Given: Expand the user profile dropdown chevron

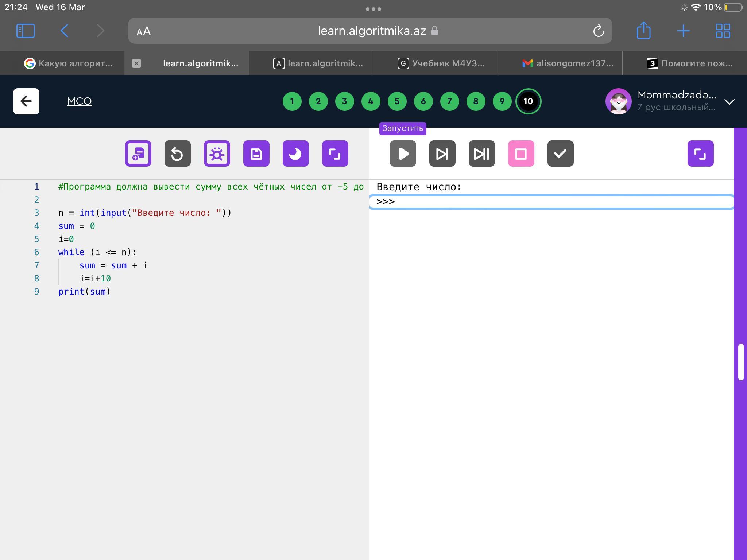Looking at the screenshot, I should (x=729, y=102).
